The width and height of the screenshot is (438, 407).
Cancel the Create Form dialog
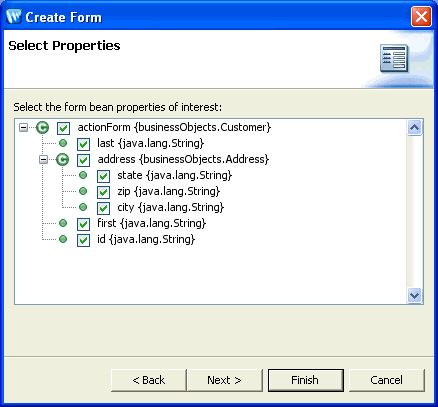click(387, 380)
